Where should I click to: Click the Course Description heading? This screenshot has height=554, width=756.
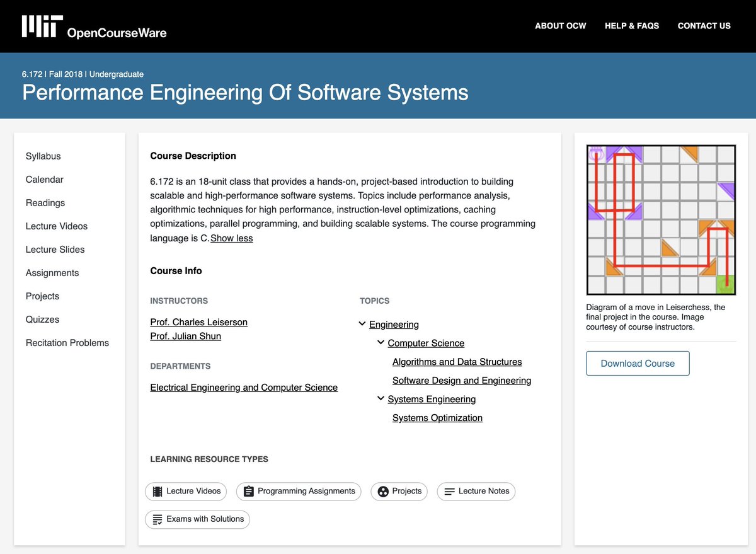click(193, 156)
